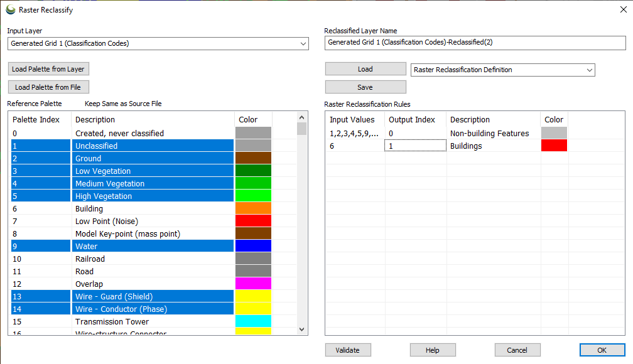Select the red swatch for Low Point (Noise)
Image resolution: width=633 pixels, height=364 pixels.
click(253, 220)
